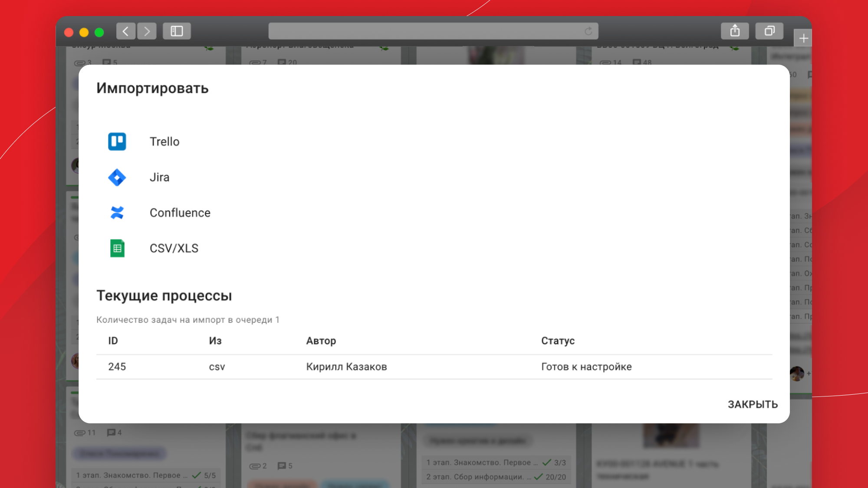
Task: Open the browser share button
Action: (735, 31)
